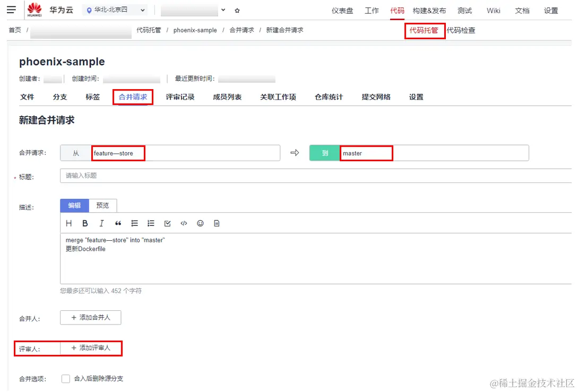
Task: Toggle 合入后删除源分支 checkbox
Action: click(66, 379)
